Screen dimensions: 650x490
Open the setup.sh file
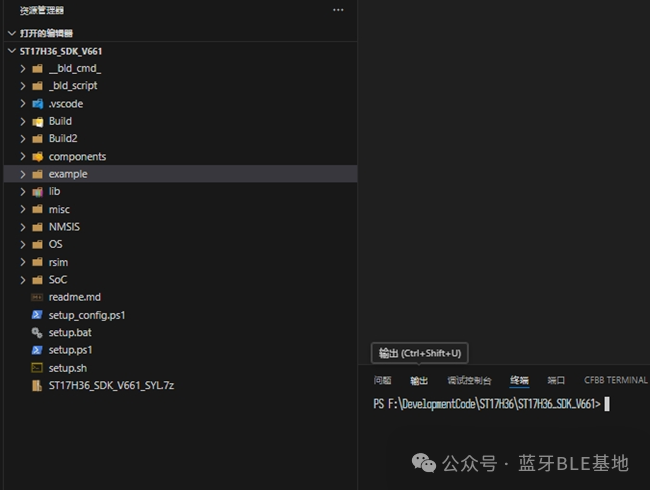pyautogui.click(x=68, y=368)
